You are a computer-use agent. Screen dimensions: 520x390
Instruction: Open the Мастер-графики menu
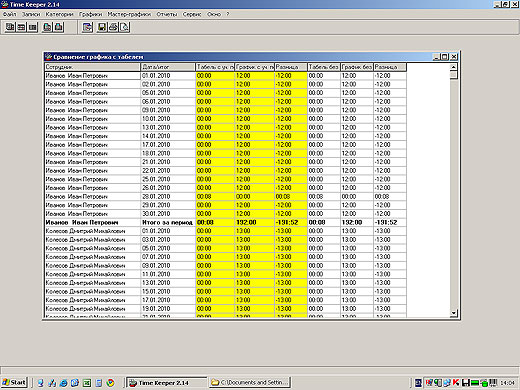(129, 14)
